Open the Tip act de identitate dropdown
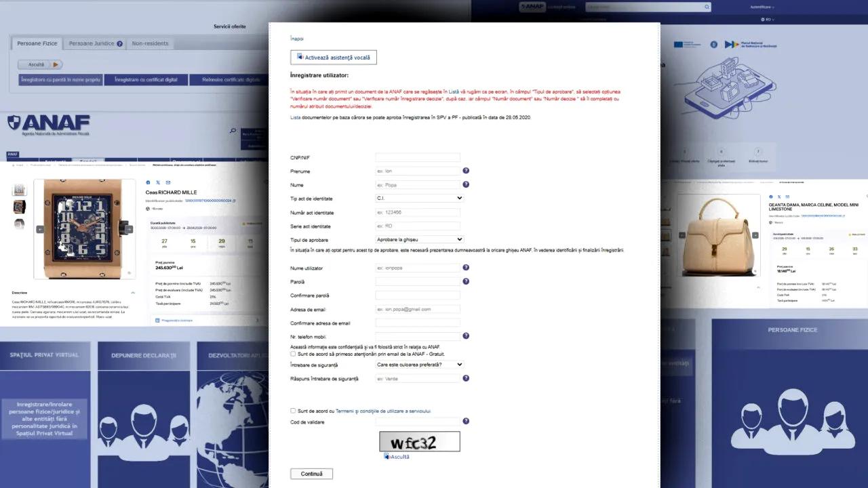Image resolution: width=868 pixels, height=488 pixels. (x=419, y=199)
